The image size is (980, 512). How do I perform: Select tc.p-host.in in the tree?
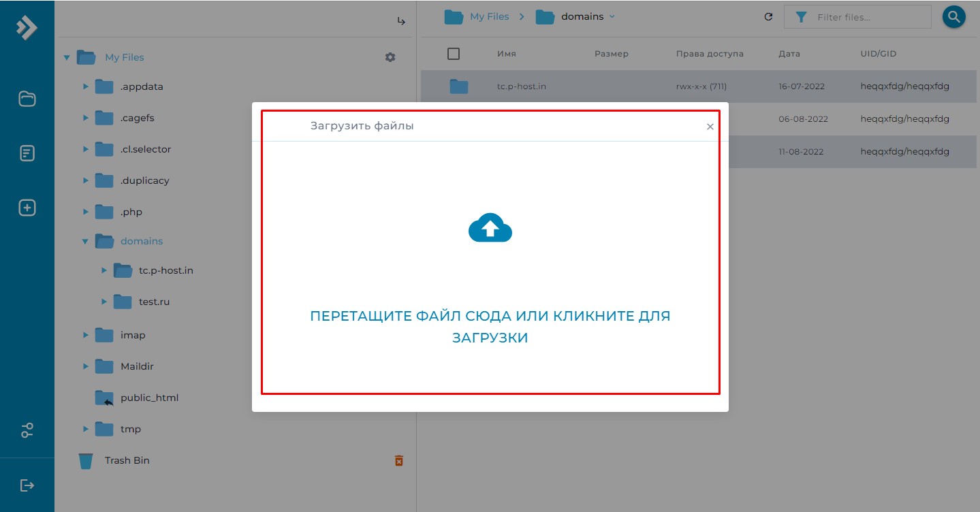[x=166, y=270]
